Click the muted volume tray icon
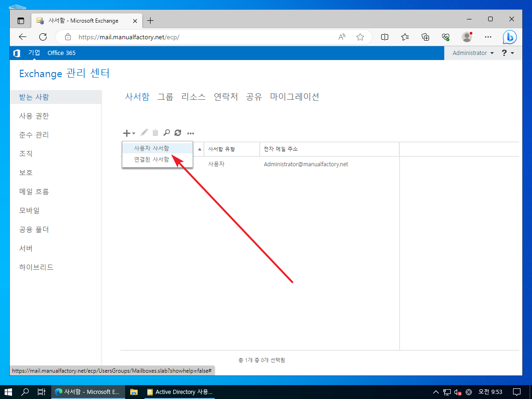 [x=458, y=392]
